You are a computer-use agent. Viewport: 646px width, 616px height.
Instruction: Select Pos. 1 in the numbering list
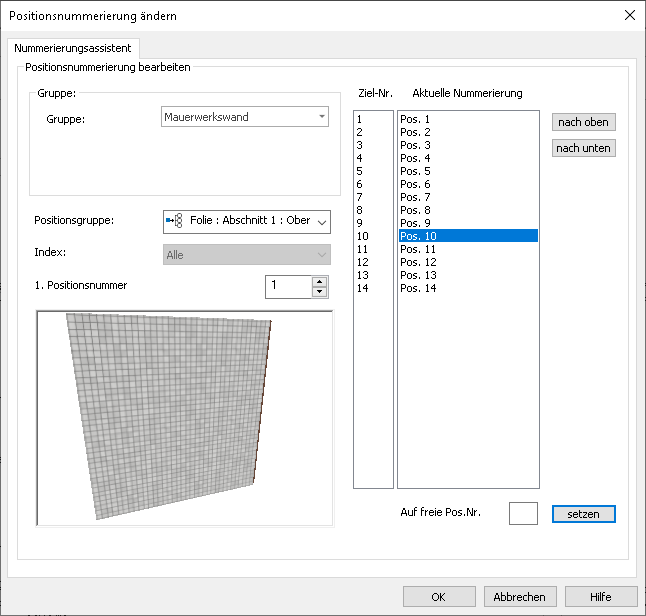[x=468, y=119]
